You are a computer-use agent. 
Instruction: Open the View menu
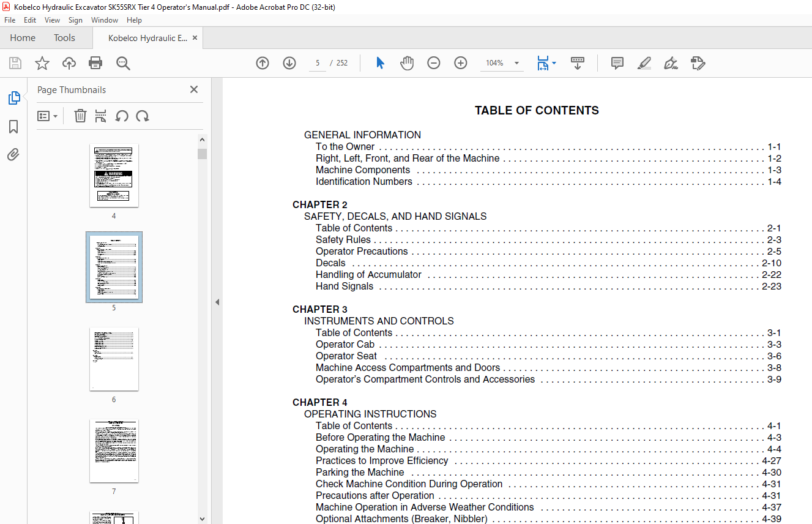pos(52,20)
